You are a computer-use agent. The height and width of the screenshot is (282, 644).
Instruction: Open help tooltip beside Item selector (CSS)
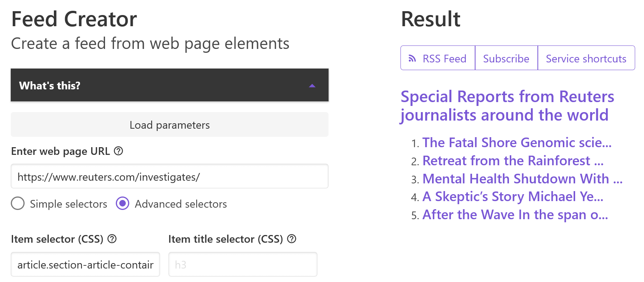[x=112, y=239]
